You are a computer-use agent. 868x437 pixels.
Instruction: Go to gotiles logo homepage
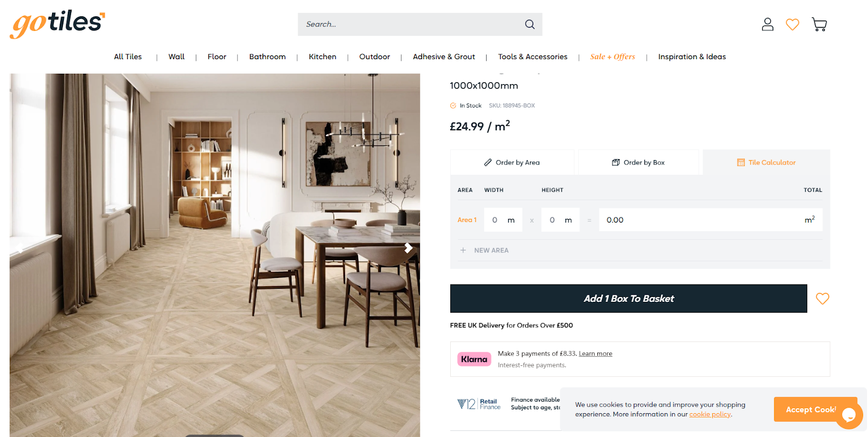[58, 24]
